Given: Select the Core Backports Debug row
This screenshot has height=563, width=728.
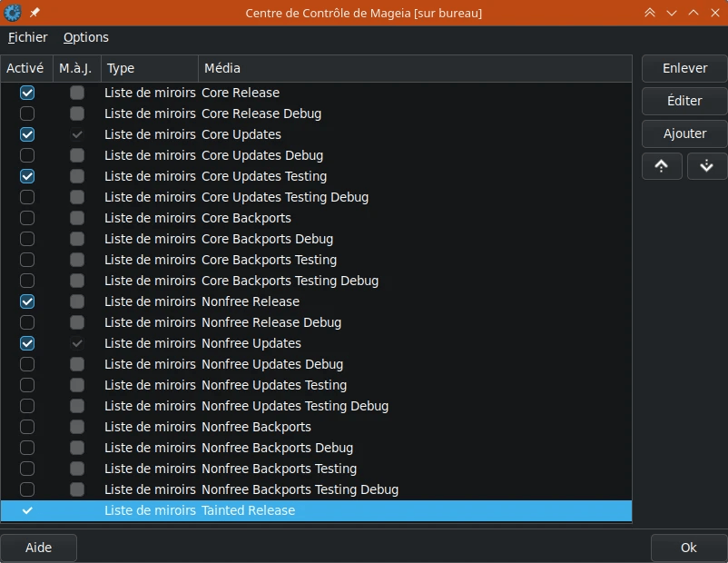Looking at the screenshot, I should tap(316, 239).
